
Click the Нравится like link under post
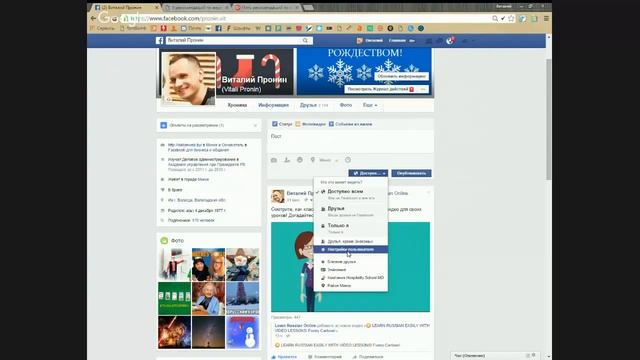click(x=284, y=357)
